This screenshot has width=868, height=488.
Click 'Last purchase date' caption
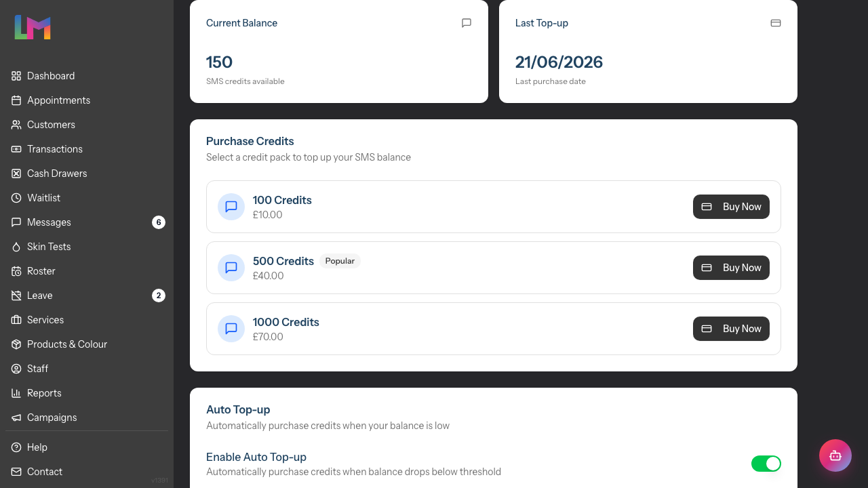point(551,81)
